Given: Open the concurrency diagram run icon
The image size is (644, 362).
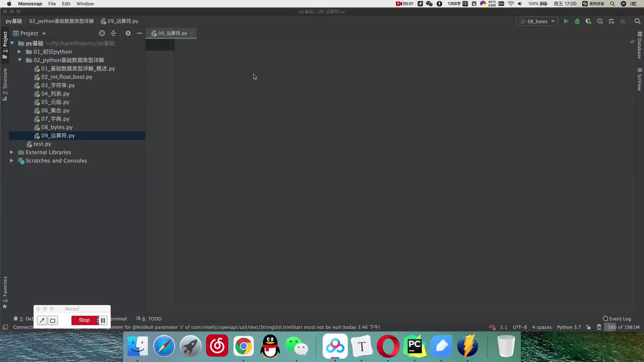Looking at the screenshot, I should [x=611, y=21].
